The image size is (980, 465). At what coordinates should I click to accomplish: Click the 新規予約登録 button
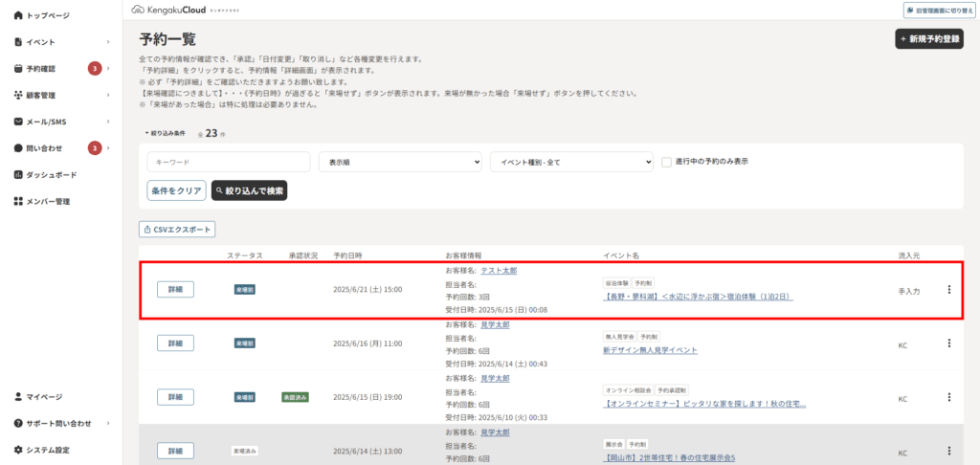929,39
